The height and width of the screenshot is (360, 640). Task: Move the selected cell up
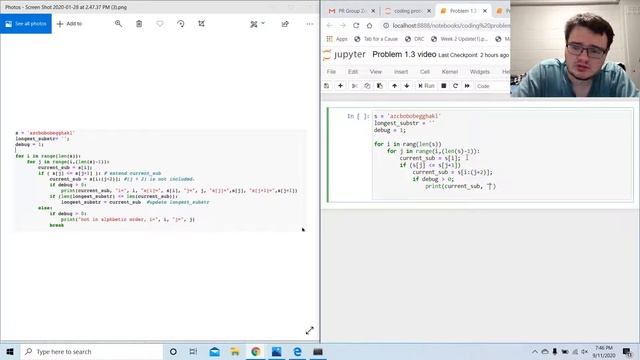[x=394, y=86]
